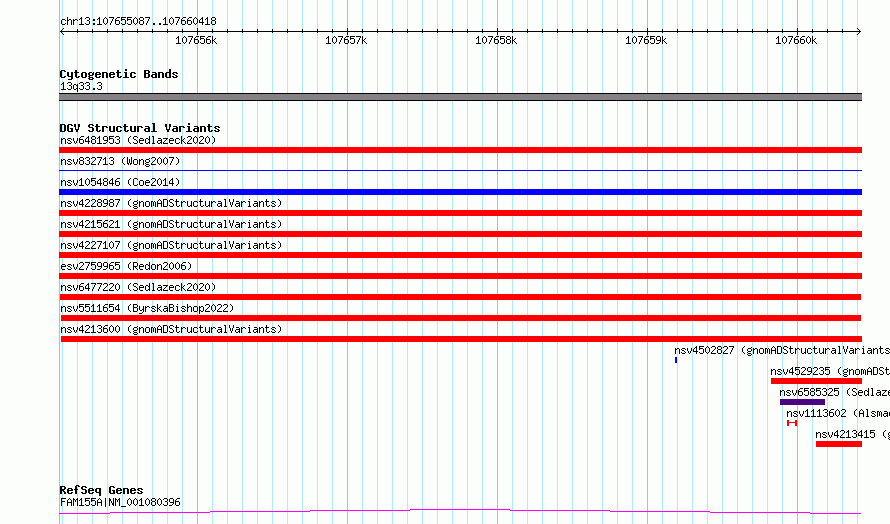Select the red bar of esv2759965
The width and height of the screenshot is (890, 524).
tap(460, 276)
